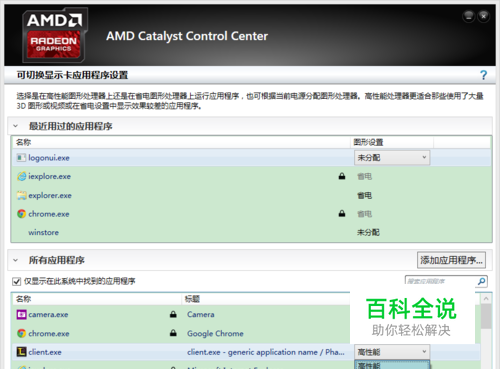This screenshot has width=500, height=369.
Task: Click the 添加应用程序 button
Action: pyautogui.click(x=451, y=260)
